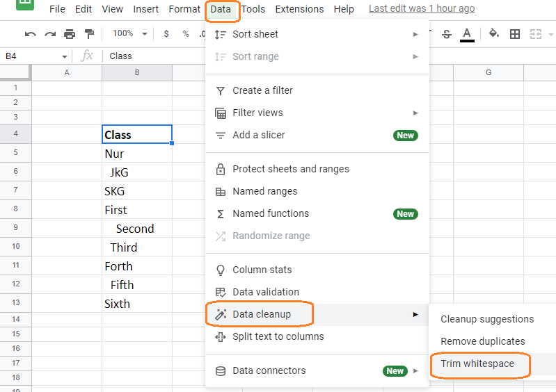Screen dimensions: 556x392
Task: Open the zoom 100% dropdown
Action: pyautogui.click(x=130, y=33)
